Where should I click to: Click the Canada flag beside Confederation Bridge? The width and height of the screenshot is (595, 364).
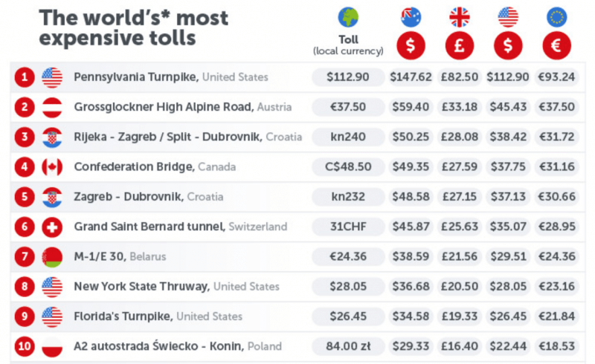point(52,167)
